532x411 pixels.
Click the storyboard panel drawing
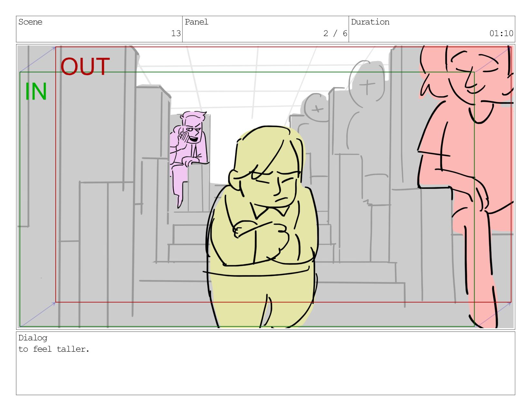(x=265, y=187)
